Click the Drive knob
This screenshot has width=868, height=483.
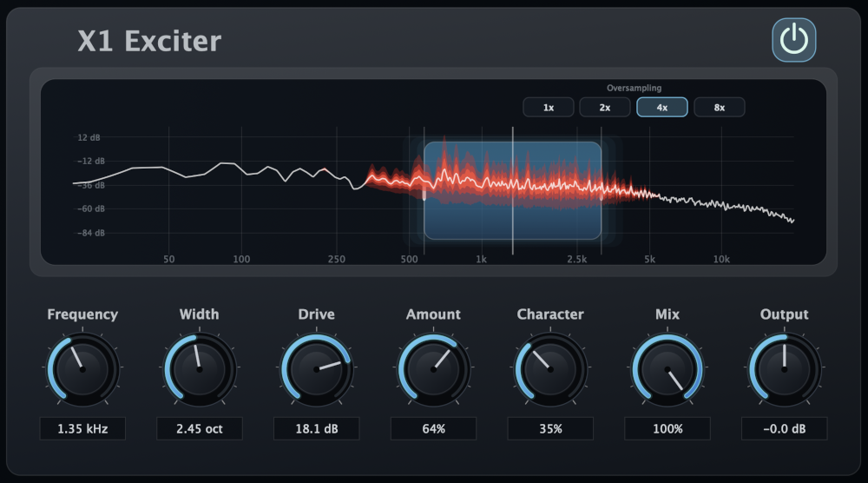pyautogui.click(x=317, y=369)
